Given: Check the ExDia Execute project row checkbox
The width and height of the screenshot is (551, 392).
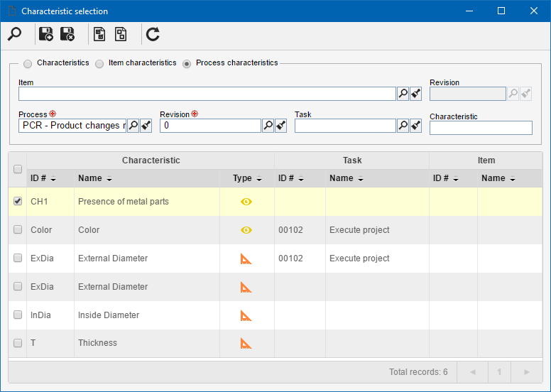Looking at the screenshot, I should pyautogui.click(x=18, y=258).
